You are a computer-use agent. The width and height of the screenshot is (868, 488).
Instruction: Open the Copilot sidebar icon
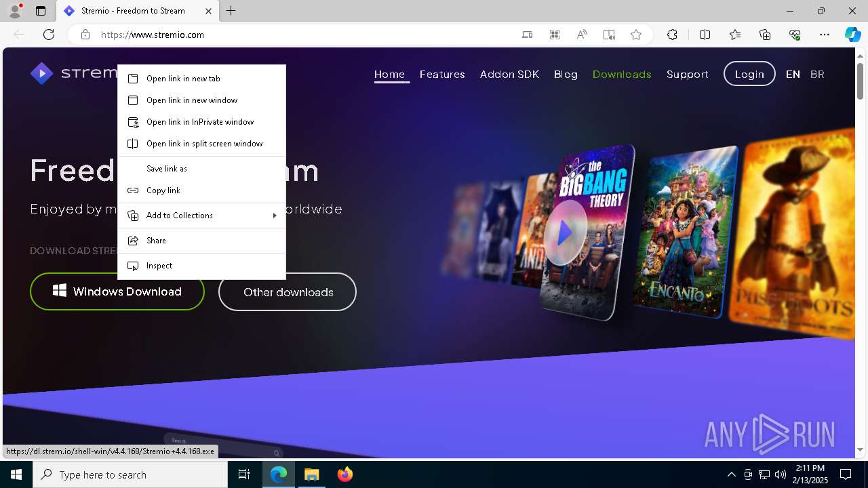click(x=852, y=35)
